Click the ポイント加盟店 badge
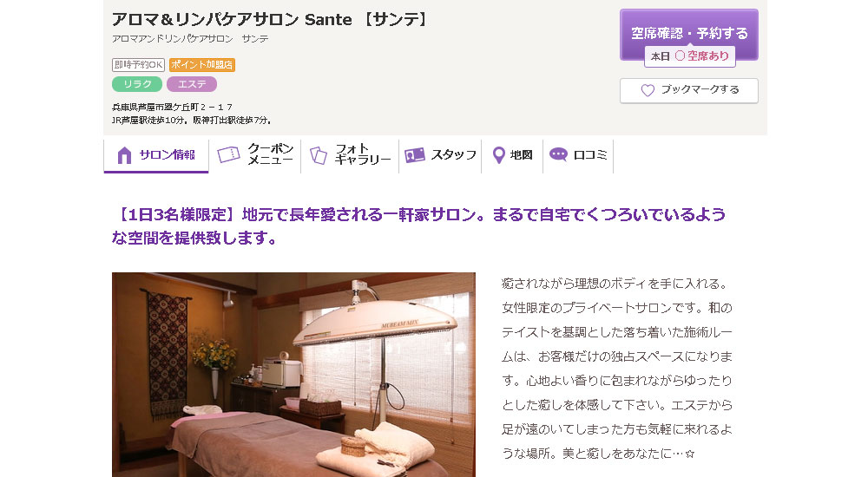Image resolution: width=868 pixels, height=477 pixels. [202, 65]
